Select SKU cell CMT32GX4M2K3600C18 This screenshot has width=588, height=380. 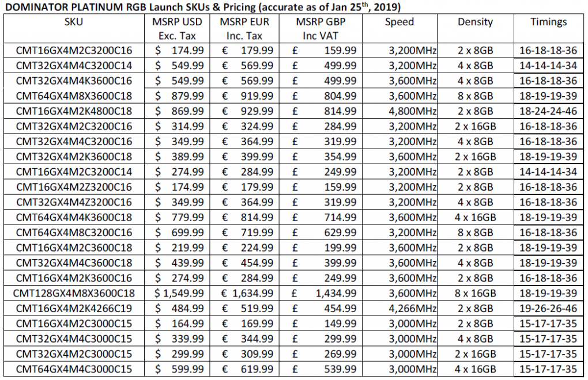74,157
